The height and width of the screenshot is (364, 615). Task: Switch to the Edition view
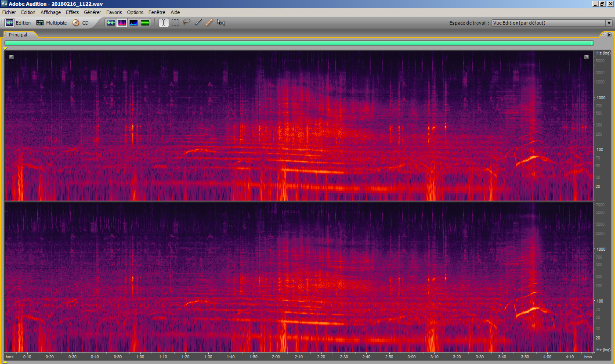pyautogui.click(x=18, y=23)
